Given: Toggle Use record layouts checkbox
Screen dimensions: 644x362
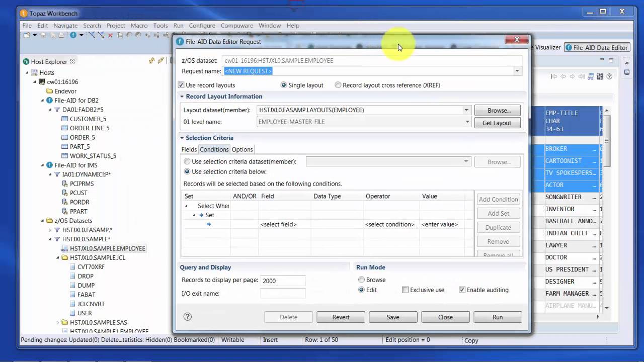Looking at the screenshot, I should [x=181, y=85].
